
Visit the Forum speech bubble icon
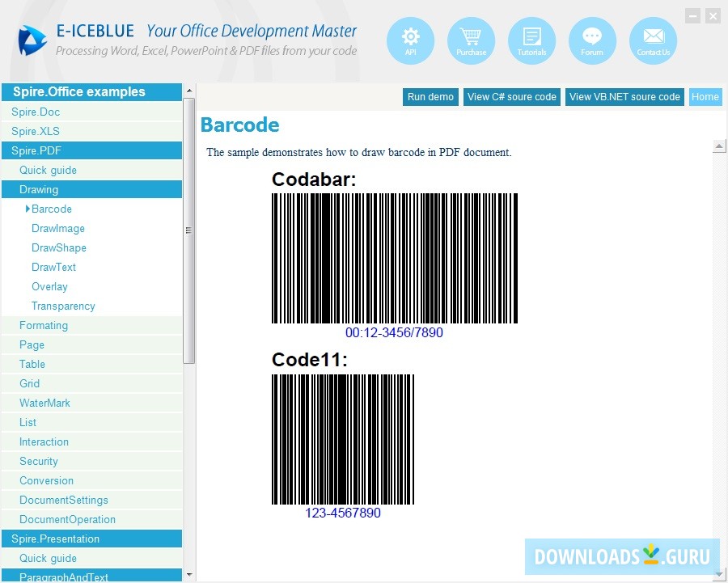pyautogui.click(x=592, y=41)
